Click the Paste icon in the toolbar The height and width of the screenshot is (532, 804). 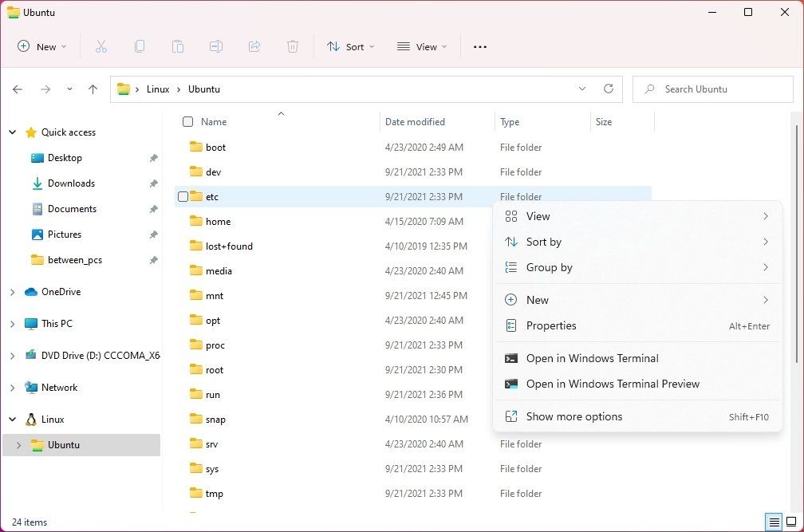(x=178, y=46)
